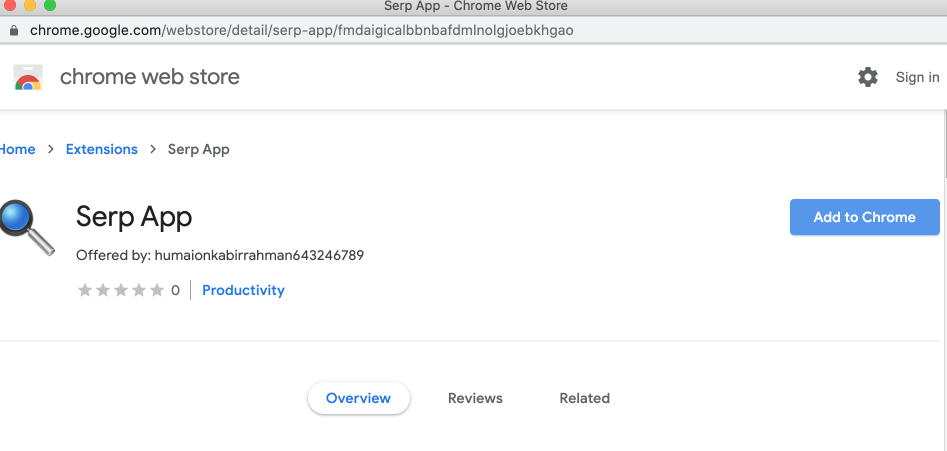Switch to the Related tab
This screenshot has width=947, height=451.
(x=584, y=398)
